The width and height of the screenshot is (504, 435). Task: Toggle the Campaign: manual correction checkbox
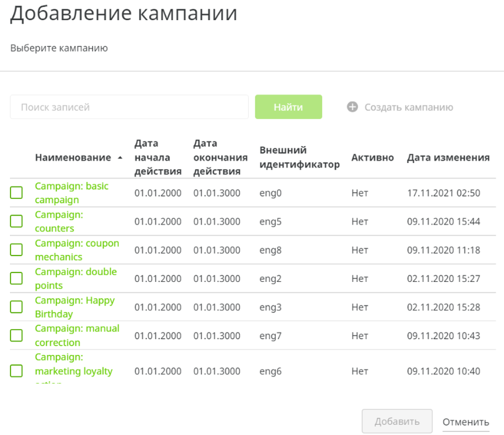point(16,336)
